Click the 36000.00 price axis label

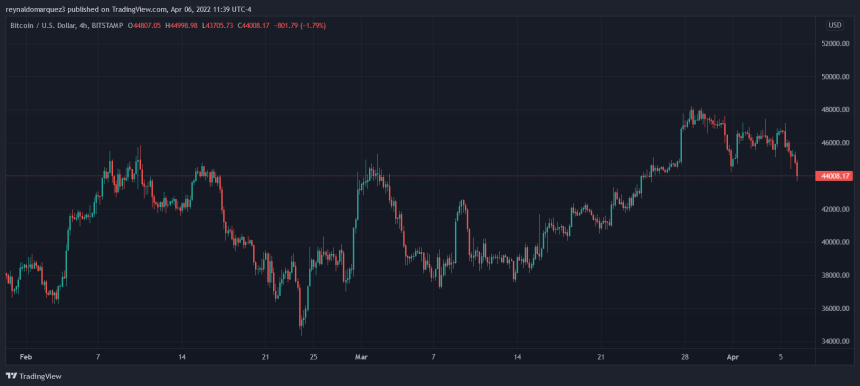[835, 309]
